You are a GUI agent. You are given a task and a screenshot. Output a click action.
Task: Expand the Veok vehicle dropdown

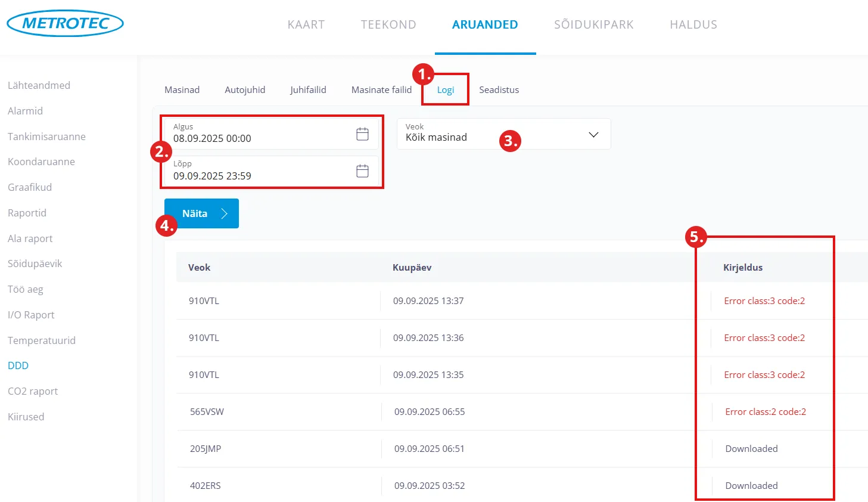point(503,134)
